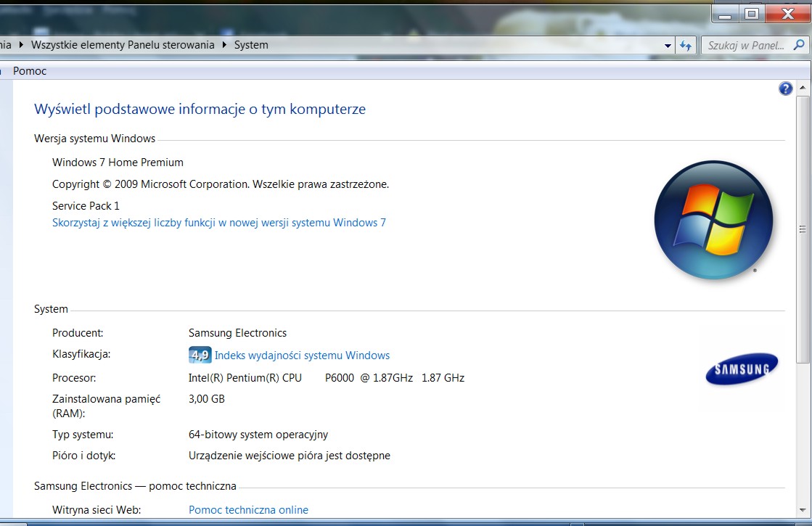
Task: Click the vertical scrollbar thumb
Action: click(x=802, y=229)
